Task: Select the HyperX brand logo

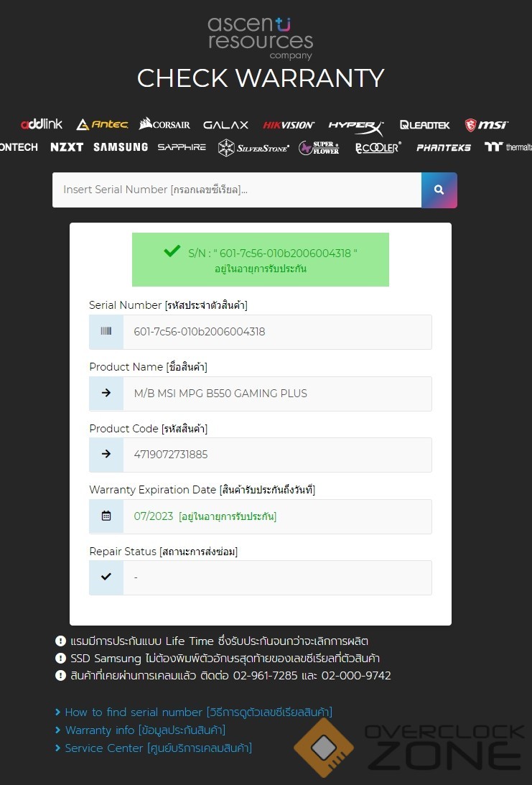Action: tap(356, 125)
